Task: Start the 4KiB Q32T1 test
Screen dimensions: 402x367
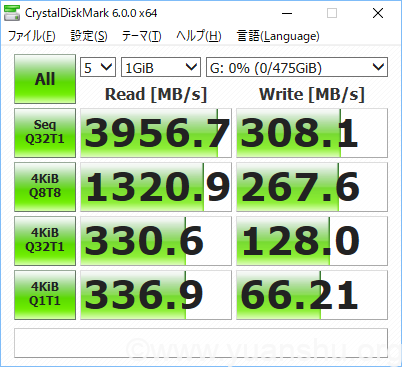Action: pos(45,241)
